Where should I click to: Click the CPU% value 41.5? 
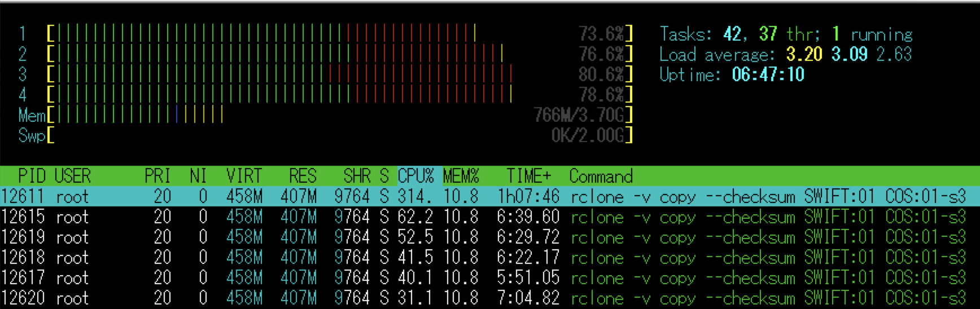(x=415, y=258)
